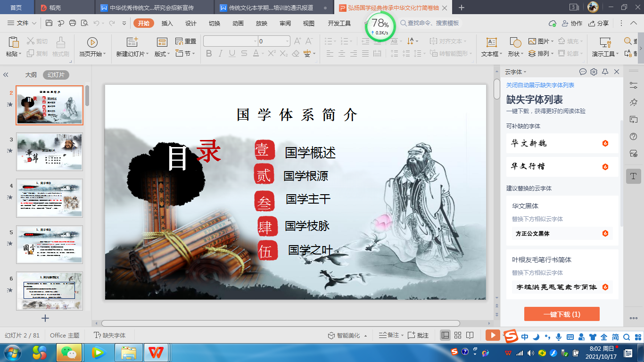Click the link to disable auto-showing missing fonts
The image size is (644, 362).
tap(540, 85)
